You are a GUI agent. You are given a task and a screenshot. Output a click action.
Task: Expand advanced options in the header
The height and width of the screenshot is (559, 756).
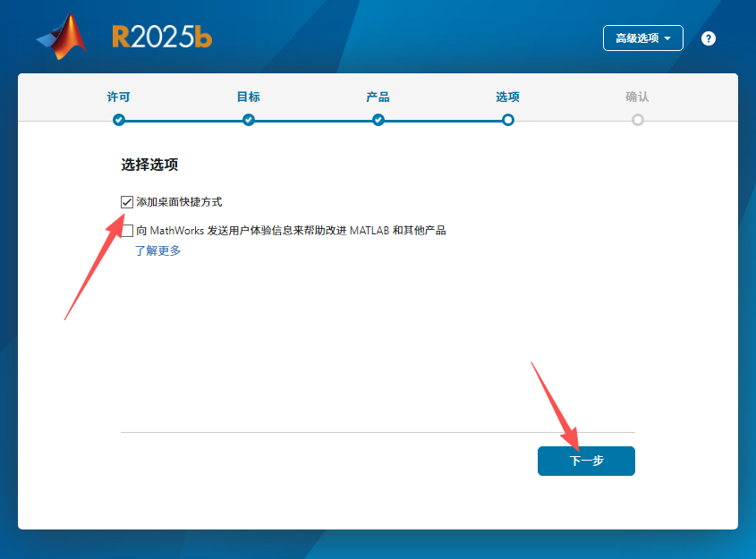click(642, 38)
